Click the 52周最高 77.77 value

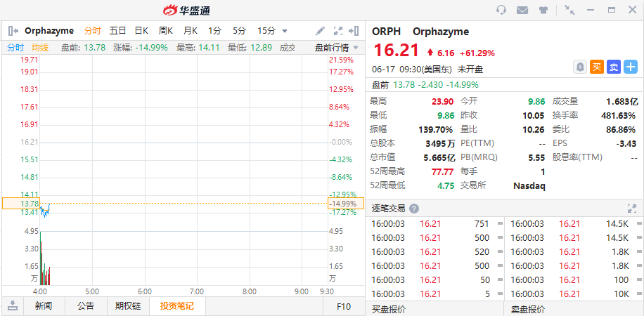tap(443, 171)
